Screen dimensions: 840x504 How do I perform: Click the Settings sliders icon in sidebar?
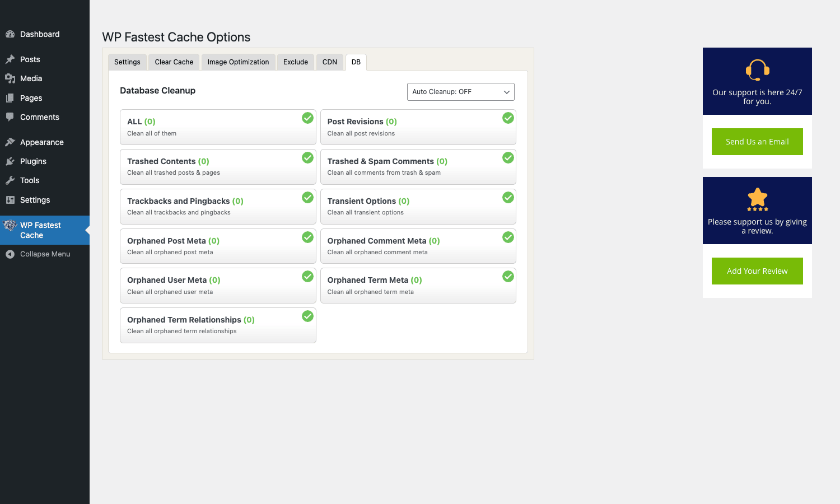tap(10, 200)
